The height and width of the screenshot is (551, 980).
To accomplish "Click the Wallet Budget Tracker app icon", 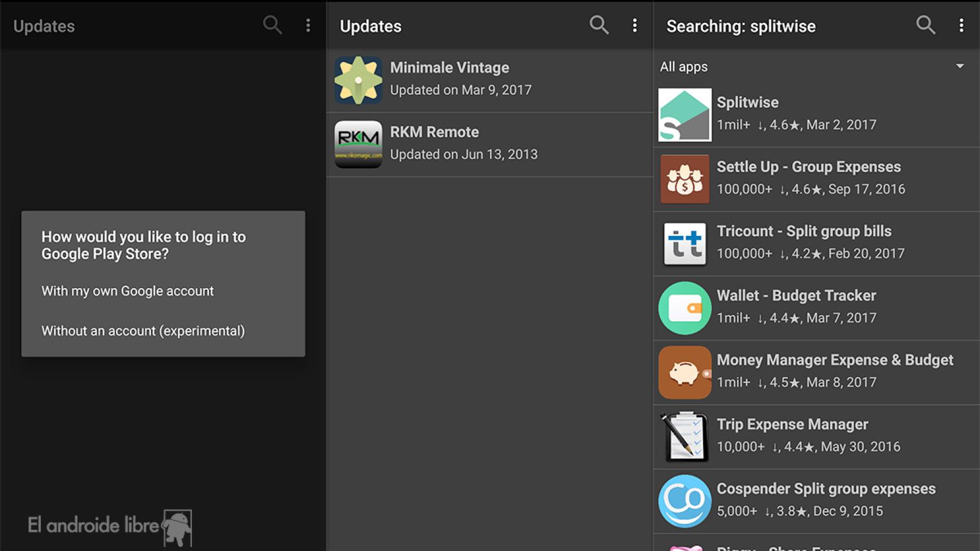I will [x=685, y=308].
